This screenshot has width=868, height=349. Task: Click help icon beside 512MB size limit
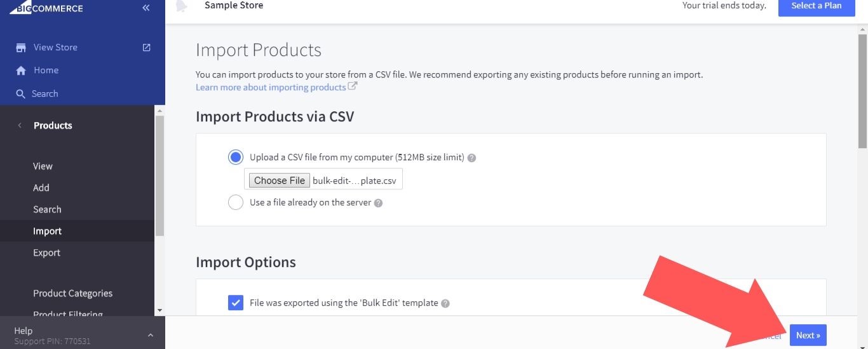click(x=471, y=158)
